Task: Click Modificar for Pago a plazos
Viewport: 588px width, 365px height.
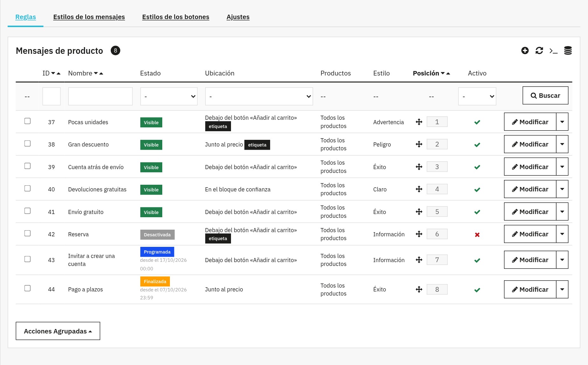Action: click(530, 289)
